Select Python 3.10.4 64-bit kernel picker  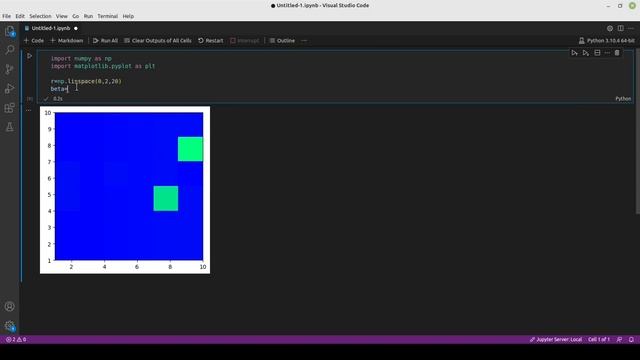607,40
